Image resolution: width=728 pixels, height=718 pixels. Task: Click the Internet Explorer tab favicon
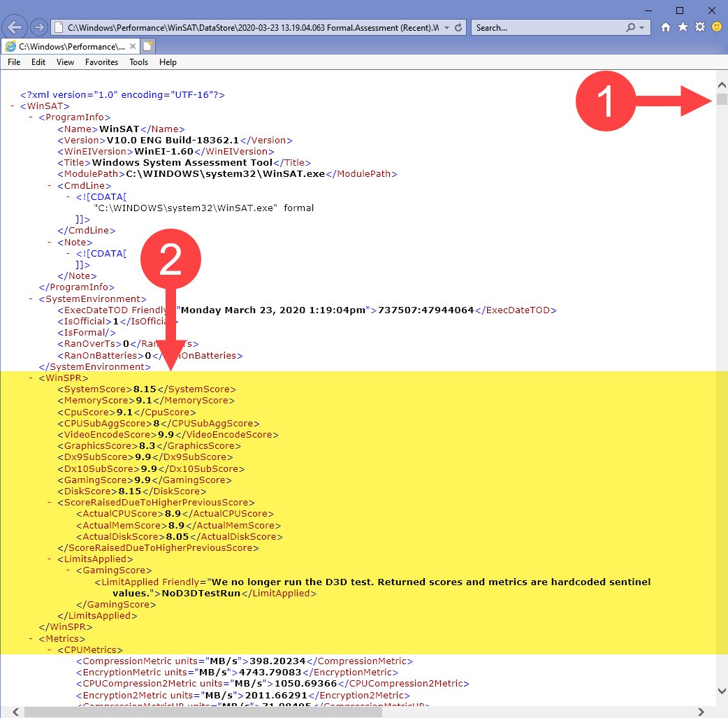(x=10, y=46)
